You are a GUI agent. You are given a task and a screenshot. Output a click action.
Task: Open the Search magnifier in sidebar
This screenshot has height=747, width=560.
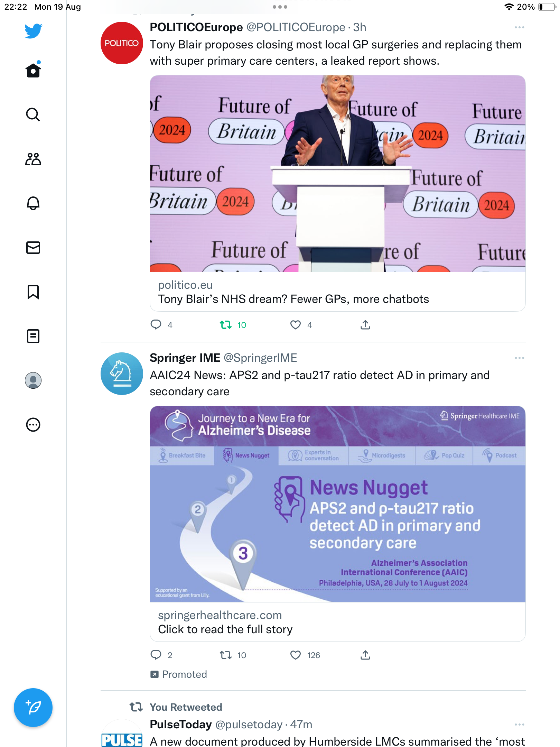point(33,114)
